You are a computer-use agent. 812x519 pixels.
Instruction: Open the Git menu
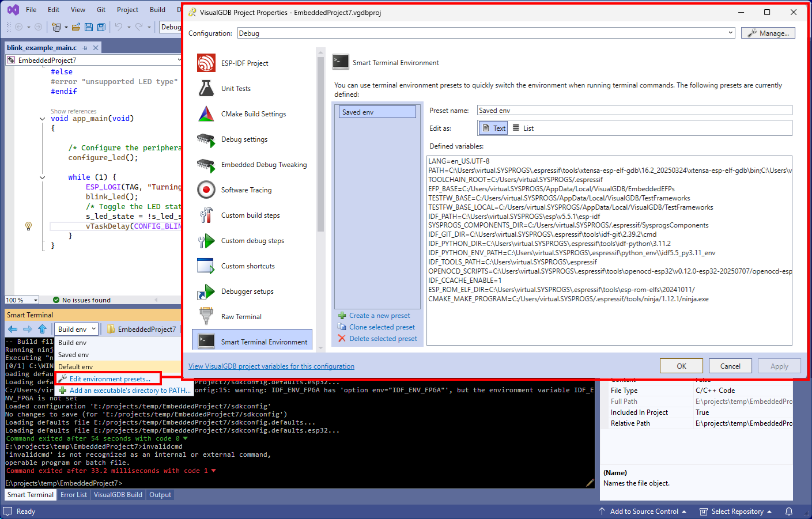point(101,10)
